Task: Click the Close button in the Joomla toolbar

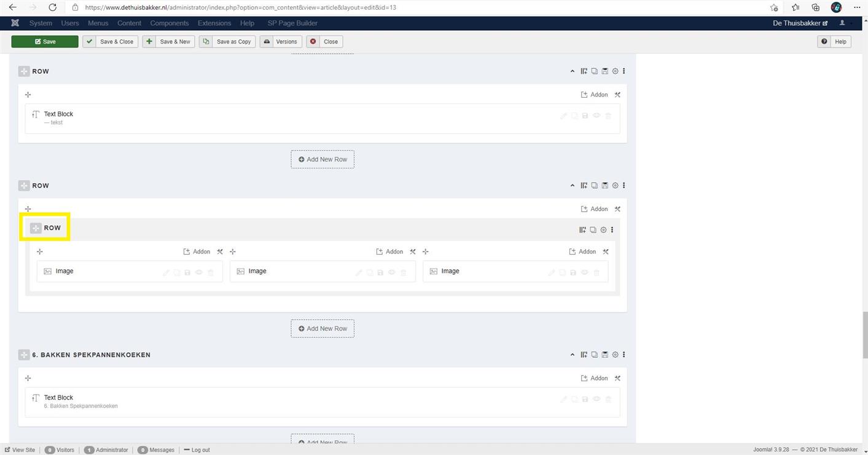Action: click(324, 41)
